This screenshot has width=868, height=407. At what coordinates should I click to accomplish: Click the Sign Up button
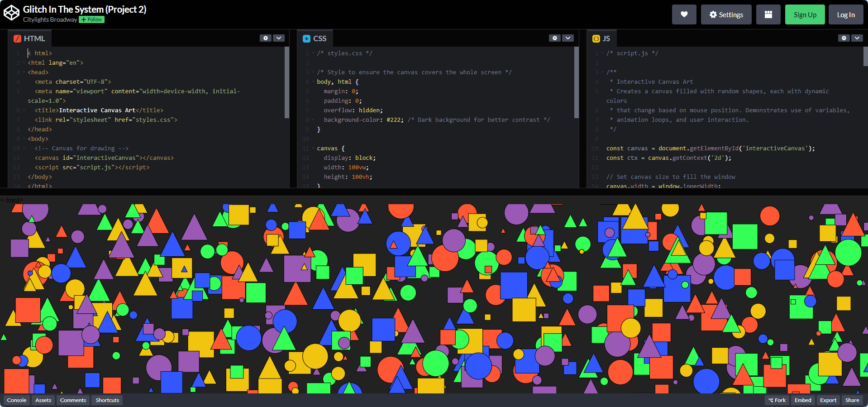coord(805,14)
